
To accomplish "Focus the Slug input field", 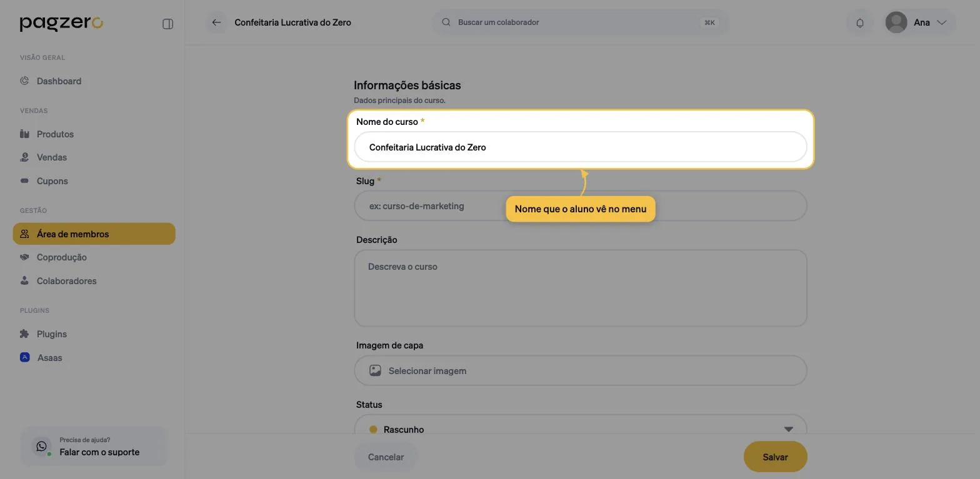I will 581,205.
